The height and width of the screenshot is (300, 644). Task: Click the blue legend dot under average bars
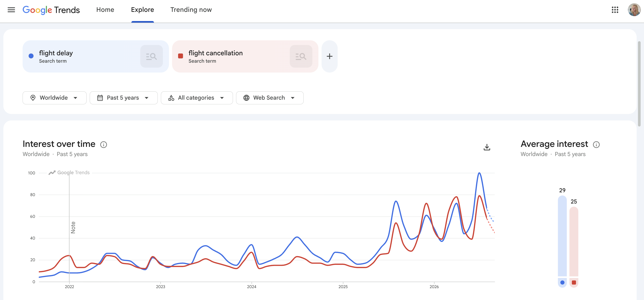pos(562,283)
